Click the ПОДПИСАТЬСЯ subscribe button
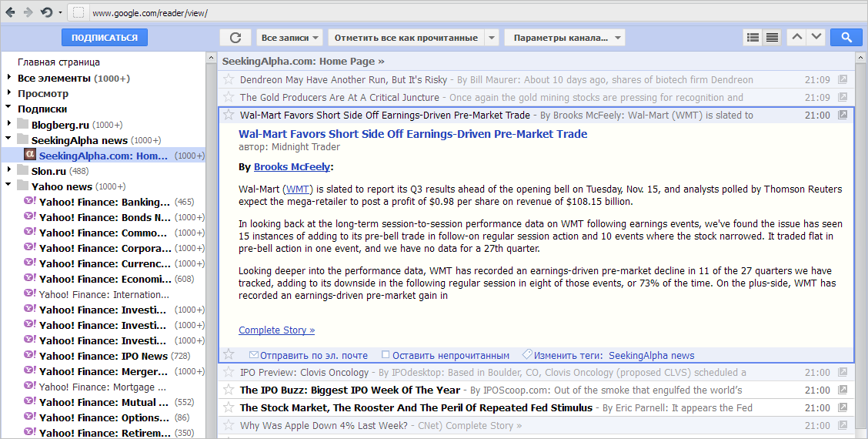 (x=105, y=38)
